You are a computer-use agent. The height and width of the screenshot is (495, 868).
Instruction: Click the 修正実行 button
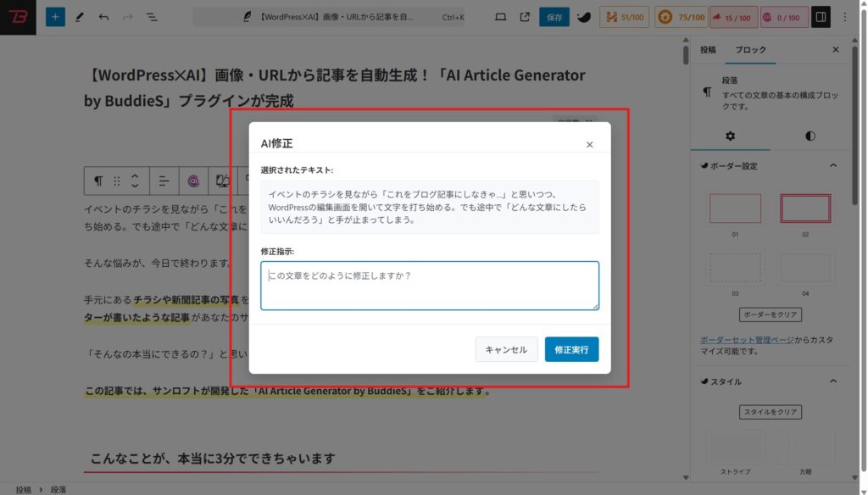(x=572, y=349)
